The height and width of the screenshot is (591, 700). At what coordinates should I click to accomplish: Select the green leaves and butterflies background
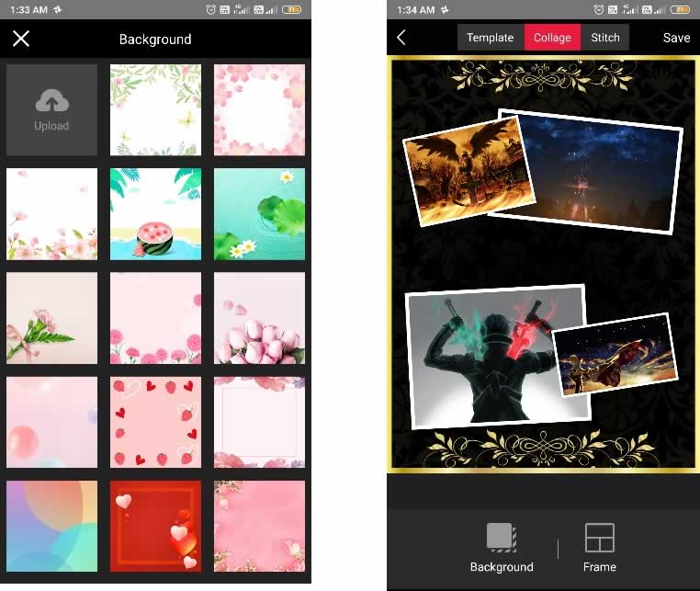coord(155,110)
